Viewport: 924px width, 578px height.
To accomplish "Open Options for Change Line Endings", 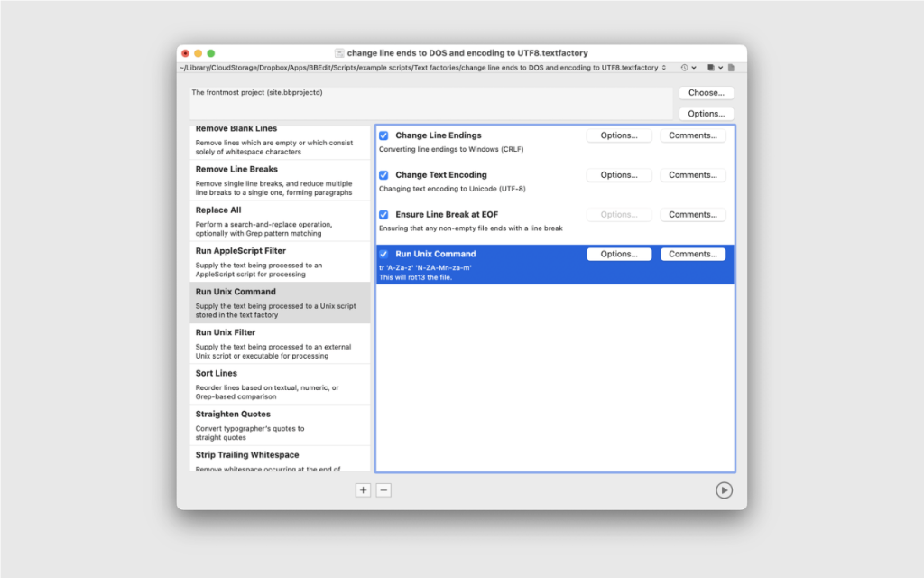I will [619, 135].
